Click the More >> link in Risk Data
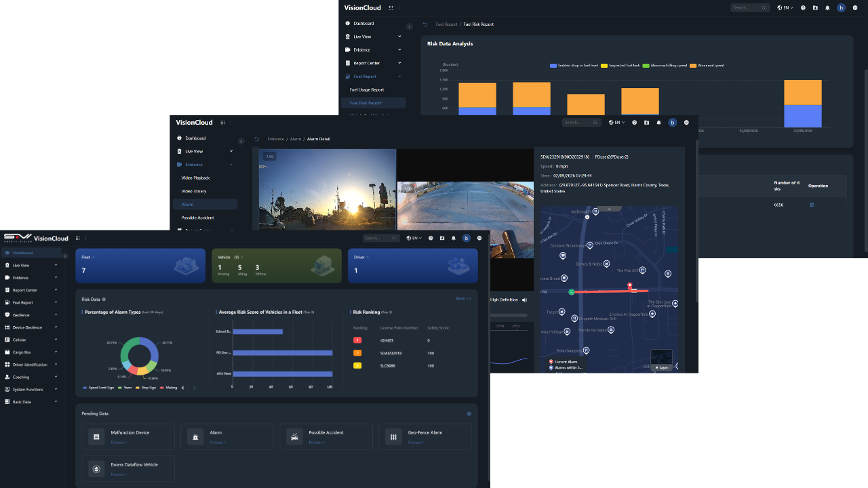 point(463,298)
